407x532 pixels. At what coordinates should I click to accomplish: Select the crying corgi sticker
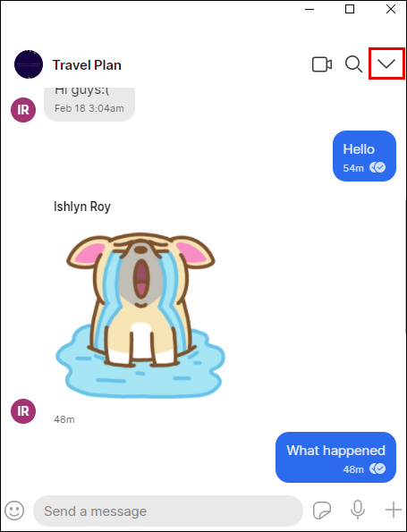pyautogui.click(x=140, y=316)
